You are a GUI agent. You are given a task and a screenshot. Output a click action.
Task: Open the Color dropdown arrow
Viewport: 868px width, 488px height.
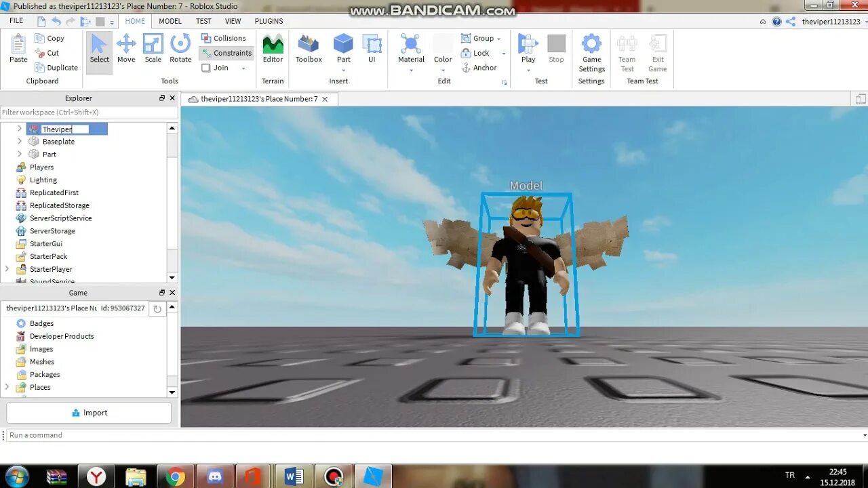click(x=443, y=70)
